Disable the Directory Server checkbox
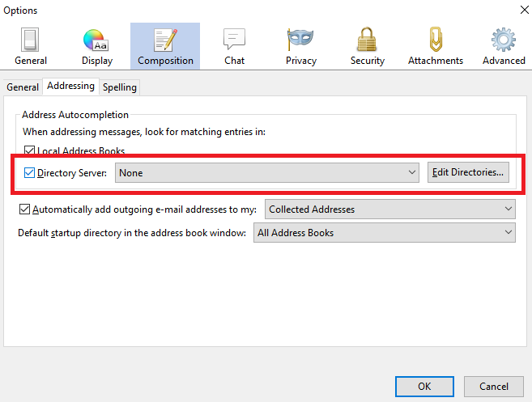 [30, 172]
